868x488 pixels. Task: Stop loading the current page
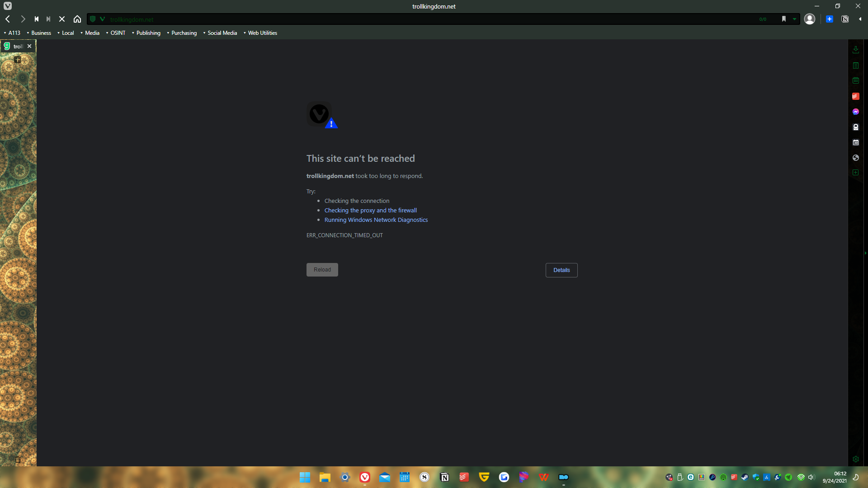pyautogui.click(x=62, y=19)
